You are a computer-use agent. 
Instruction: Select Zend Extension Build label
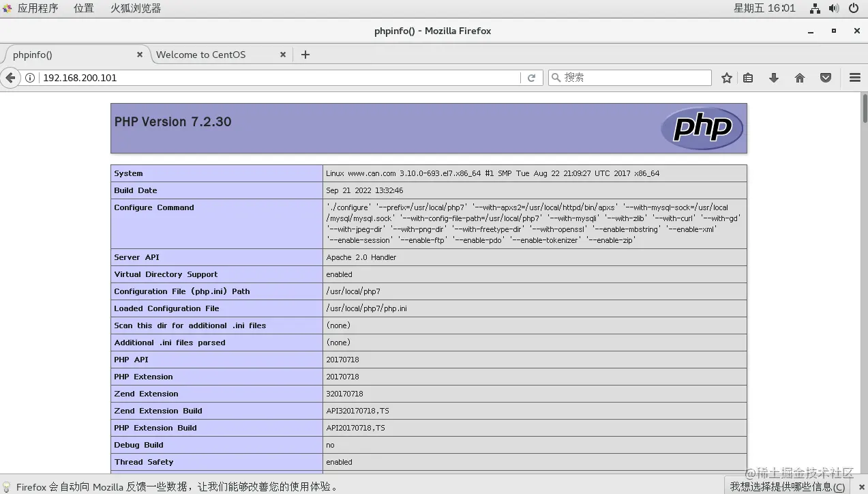[158, 411]
